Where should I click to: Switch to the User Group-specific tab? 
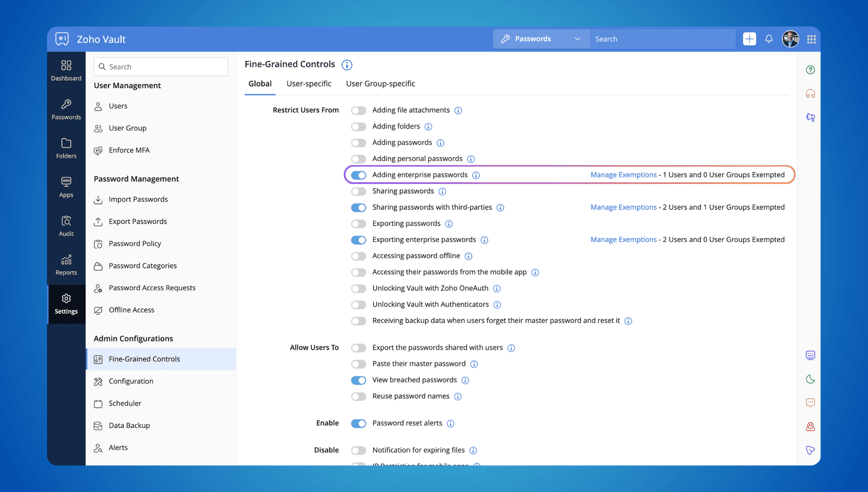pos(380,84)
